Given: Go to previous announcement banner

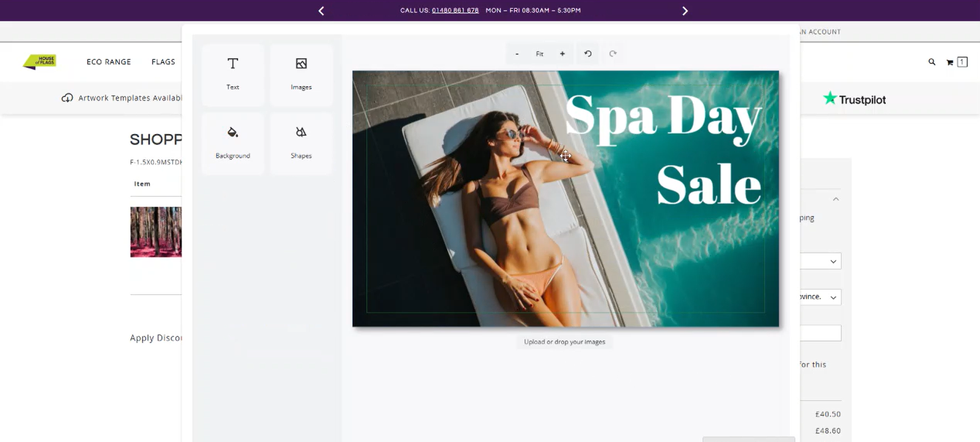Looking at the screenshot, I should (x=321, y=11).
